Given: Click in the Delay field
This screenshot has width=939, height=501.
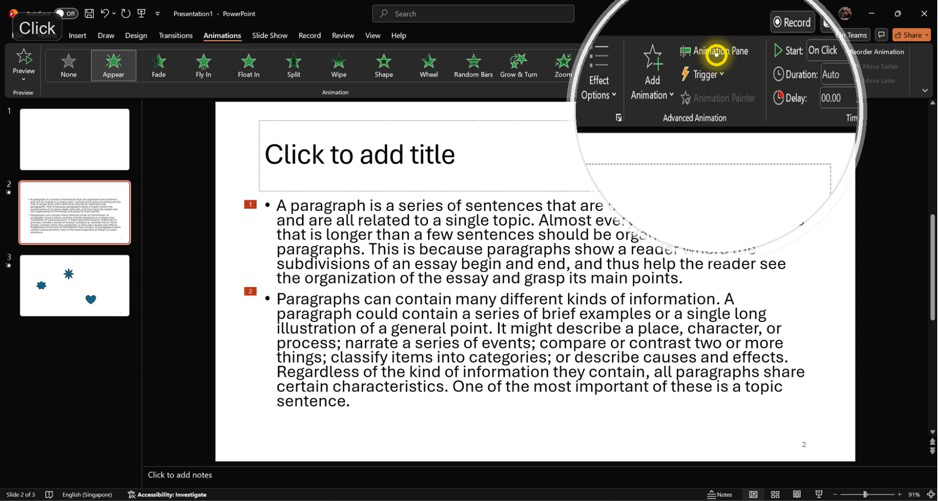Looking at the screenshot, I should coord(838,98).
